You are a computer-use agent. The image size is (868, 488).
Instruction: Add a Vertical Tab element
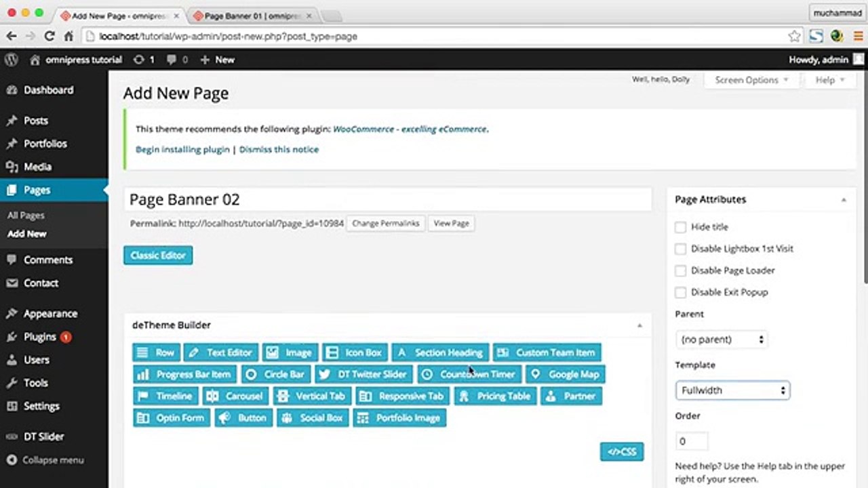coord(312,396)
